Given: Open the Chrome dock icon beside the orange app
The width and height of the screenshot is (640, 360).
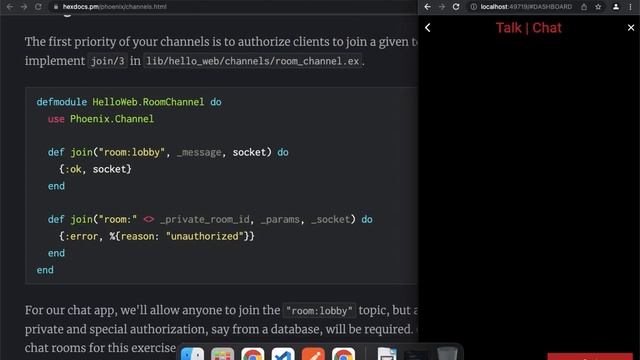Looking at the screenshot, I should [343, 354].
